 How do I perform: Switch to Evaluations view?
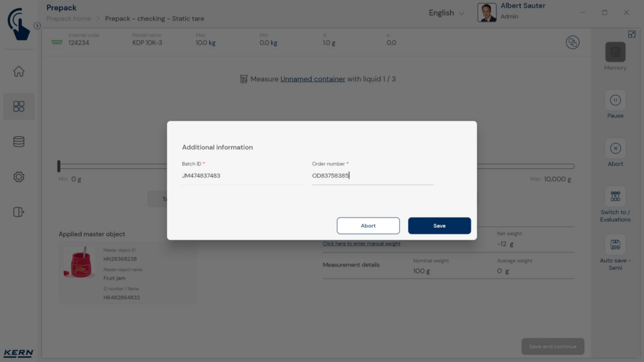pyautogui.click(x=615, y=197)
